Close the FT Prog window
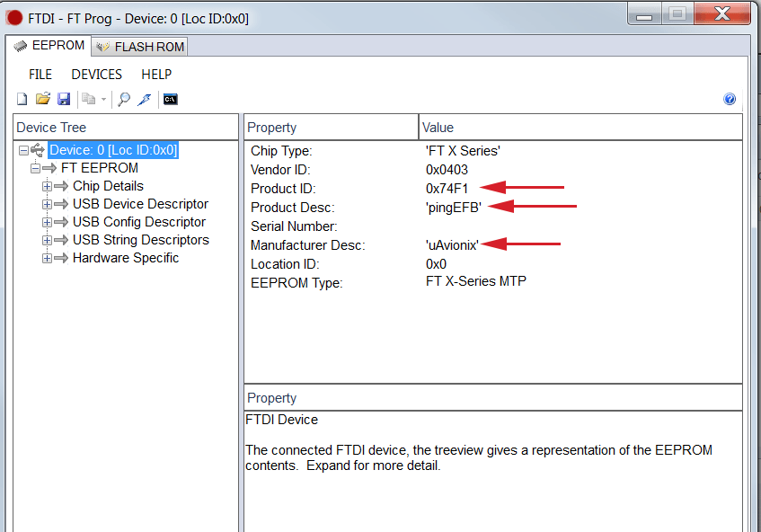This screenshot has height=532, width=761. [722, 14]
